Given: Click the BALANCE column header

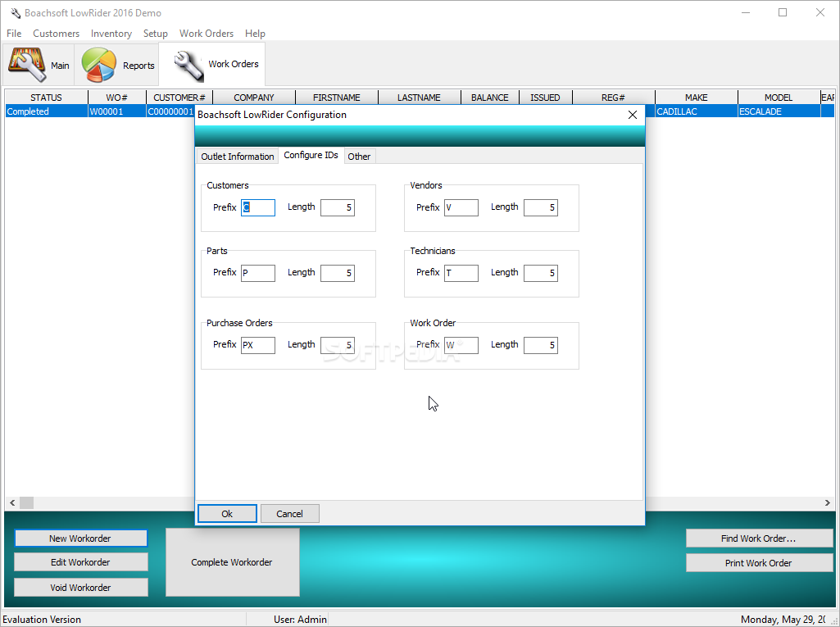Looking at the screenshot, I should click(x=489, y=97).
